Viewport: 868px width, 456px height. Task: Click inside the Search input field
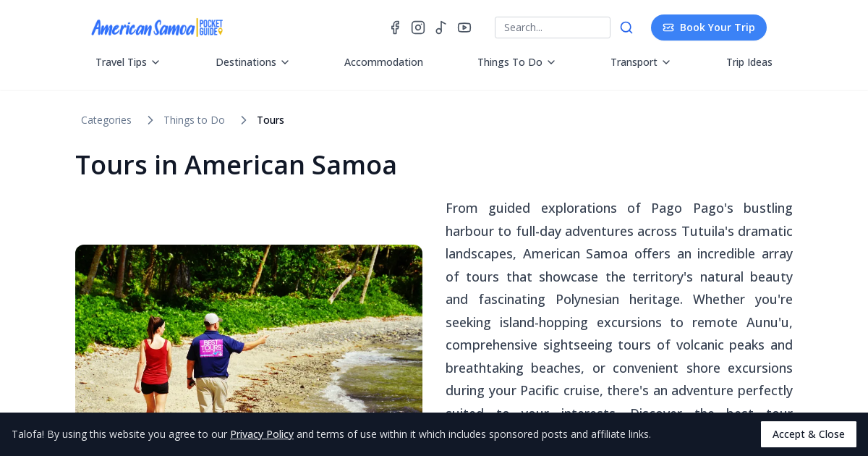point(553,28)
